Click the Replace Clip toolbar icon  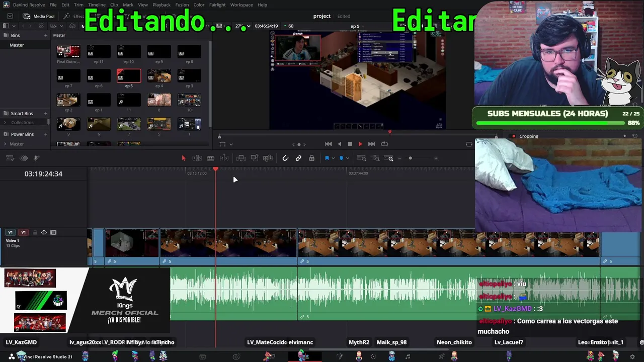268,158
